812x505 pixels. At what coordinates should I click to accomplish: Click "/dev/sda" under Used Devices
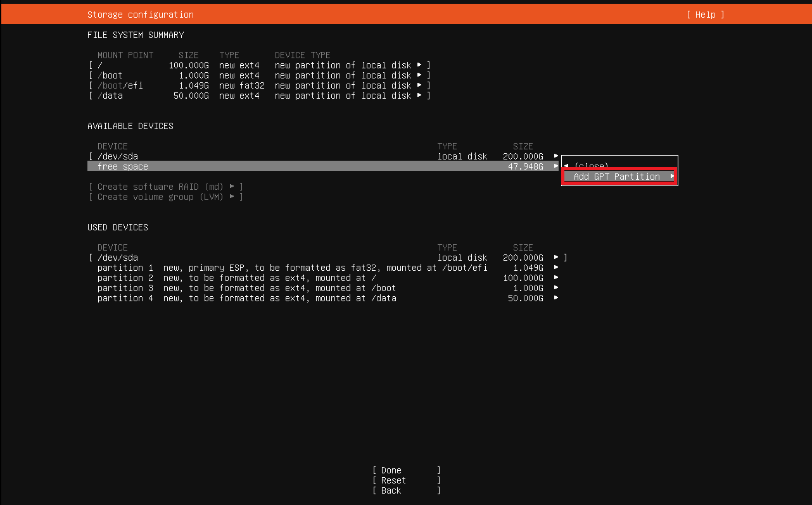(118, 258)
